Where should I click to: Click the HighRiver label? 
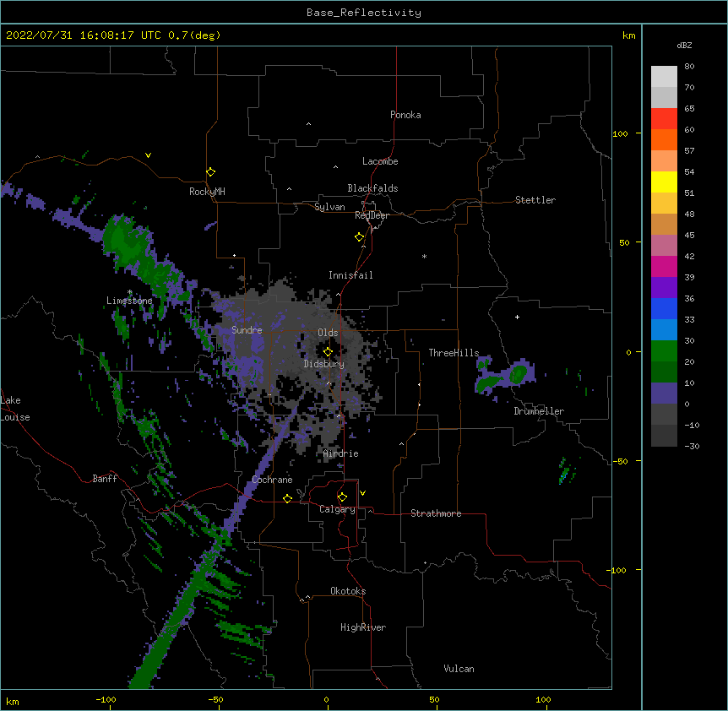click(x=363, y=627)
